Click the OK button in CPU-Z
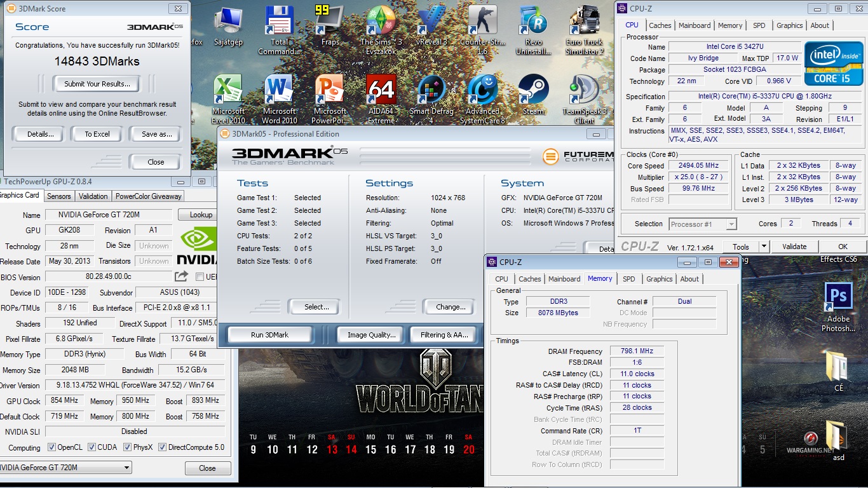 (843, 247)
